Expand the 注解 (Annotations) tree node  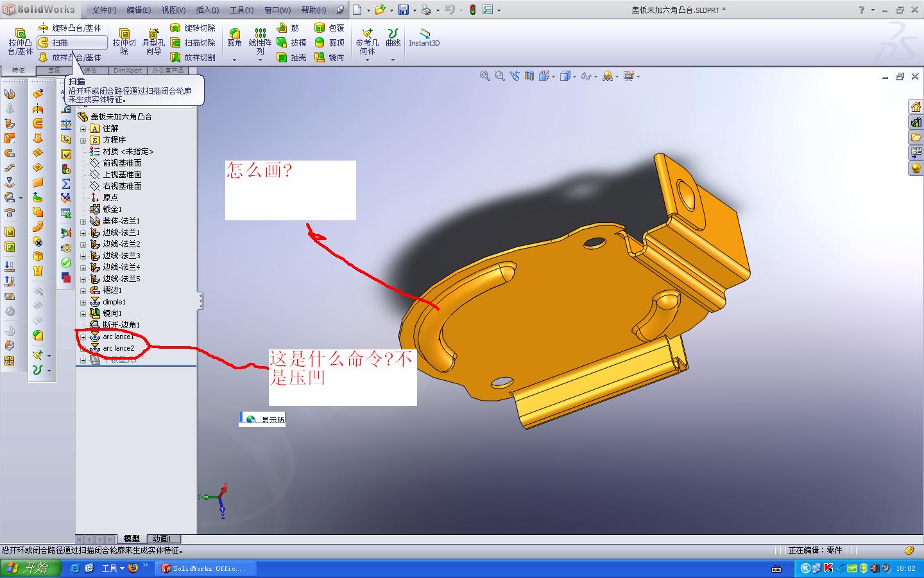(x=83, y=128)
